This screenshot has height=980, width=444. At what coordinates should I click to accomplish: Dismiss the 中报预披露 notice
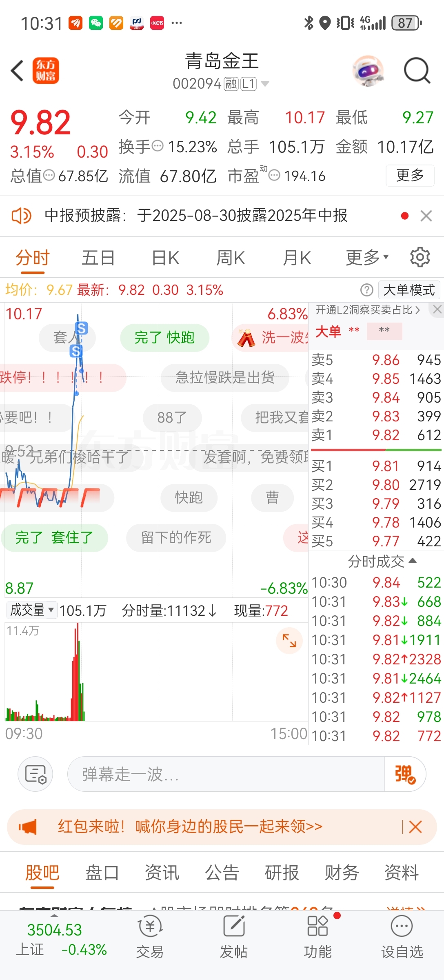(x=426, y=216)
